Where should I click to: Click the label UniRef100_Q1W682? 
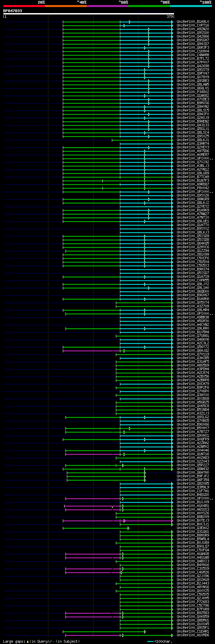(x=193, y=95)
